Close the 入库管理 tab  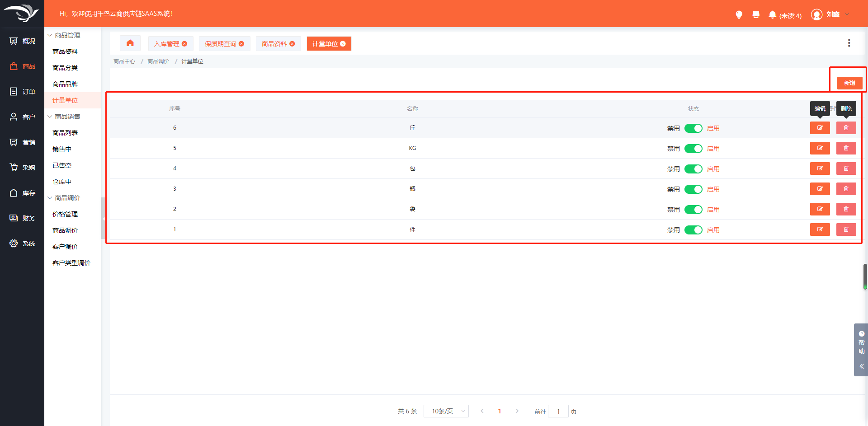pyautogui.click(x=184, y=44)
